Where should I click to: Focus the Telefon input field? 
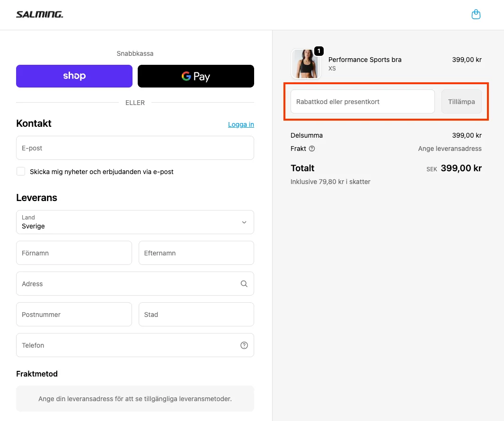[135, 345]
